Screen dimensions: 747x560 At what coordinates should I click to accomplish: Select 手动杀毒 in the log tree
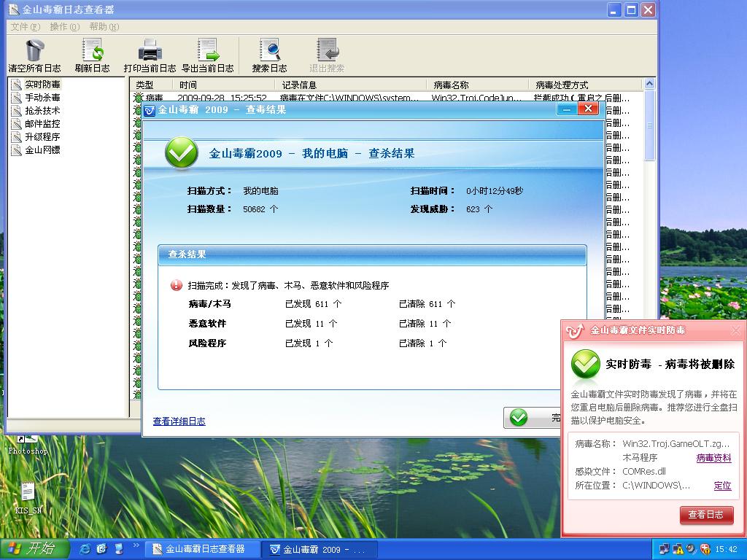[42, 98]
